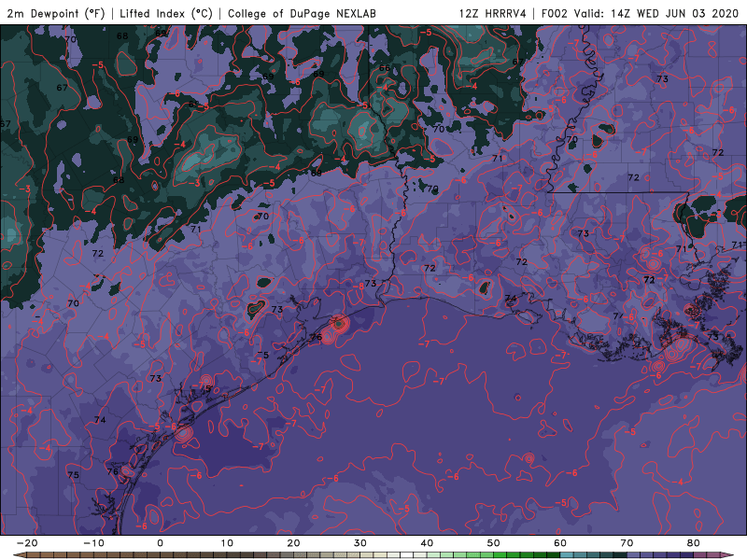This screenshot has height=560, width=747.
Task: Click the black '75' dewpoint value on map
Action: 74,475
